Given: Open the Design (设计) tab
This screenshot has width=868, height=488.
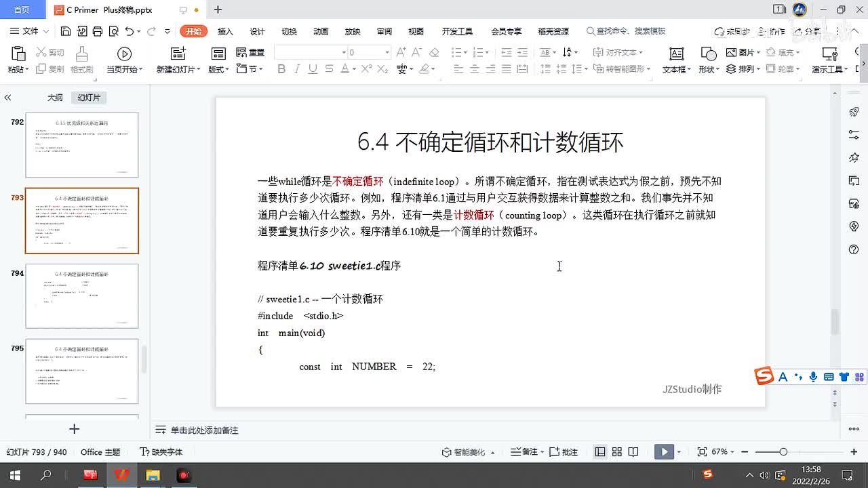Looking at the screenshot, I should [x=257, y=31].
